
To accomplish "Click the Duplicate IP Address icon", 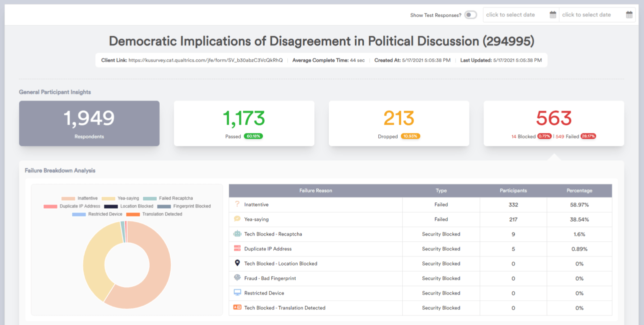I will click(237, 248).
